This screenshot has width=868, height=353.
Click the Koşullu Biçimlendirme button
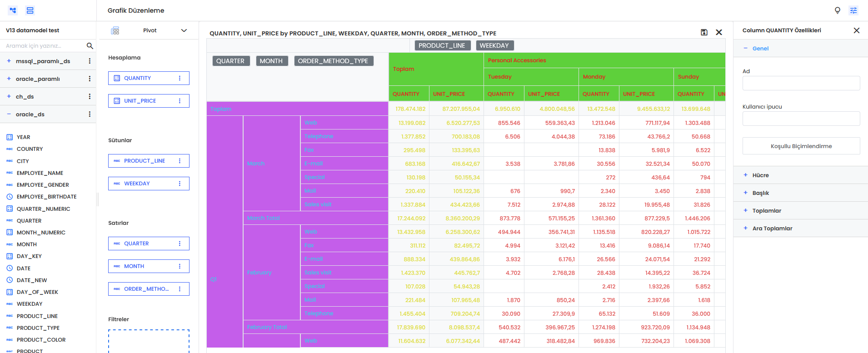point(801,146)
